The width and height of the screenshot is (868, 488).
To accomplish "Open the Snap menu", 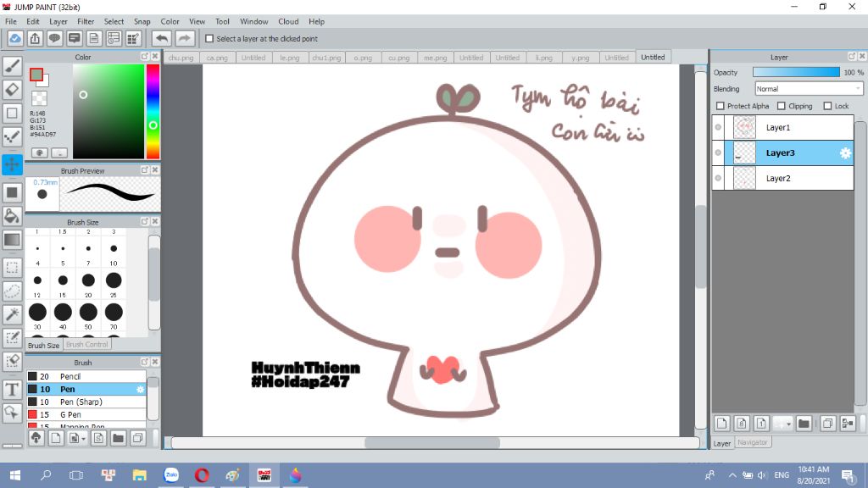I will [x=142, y=21].
